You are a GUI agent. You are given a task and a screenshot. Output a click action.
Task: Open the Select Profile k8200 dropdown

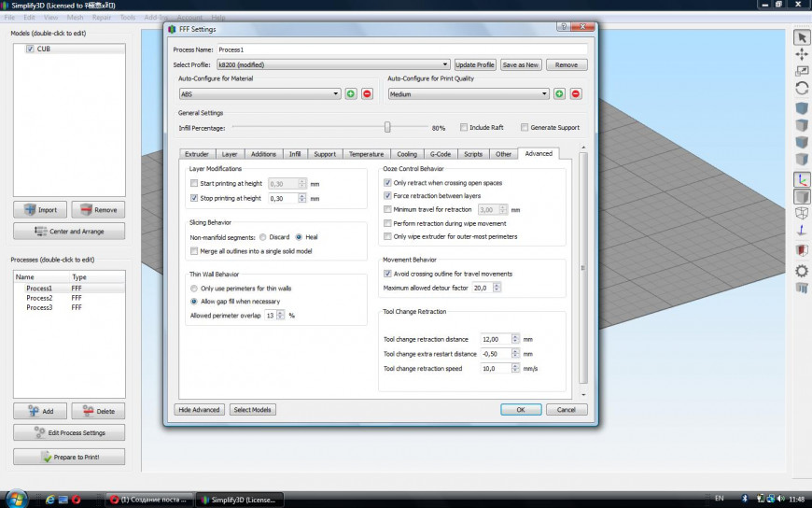click(x=333, y=64)
